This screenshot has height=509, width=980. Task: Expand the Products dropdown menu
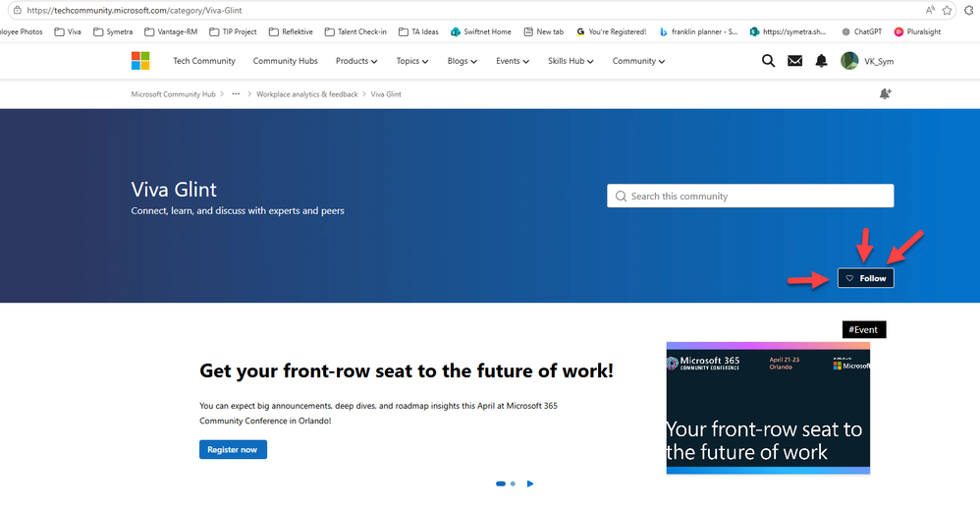click(356, 61)
